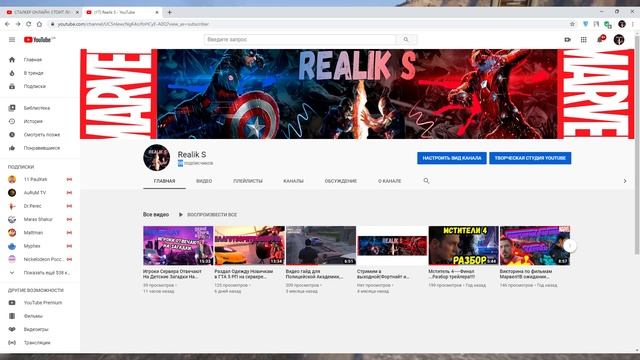This screenshot has width=640, height=360.
Task: Open the police academy guide video thumbnail
Action: coord(321,246)
